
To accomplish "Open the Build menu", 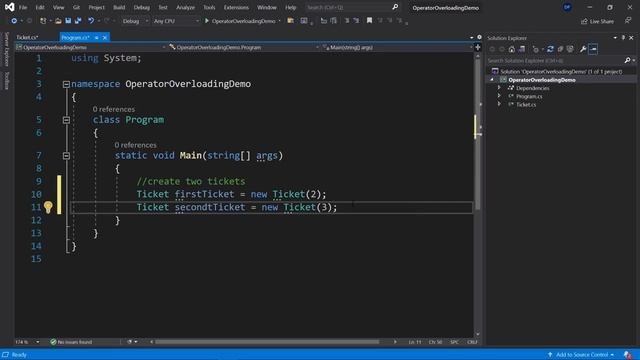I will coord(119,7).
